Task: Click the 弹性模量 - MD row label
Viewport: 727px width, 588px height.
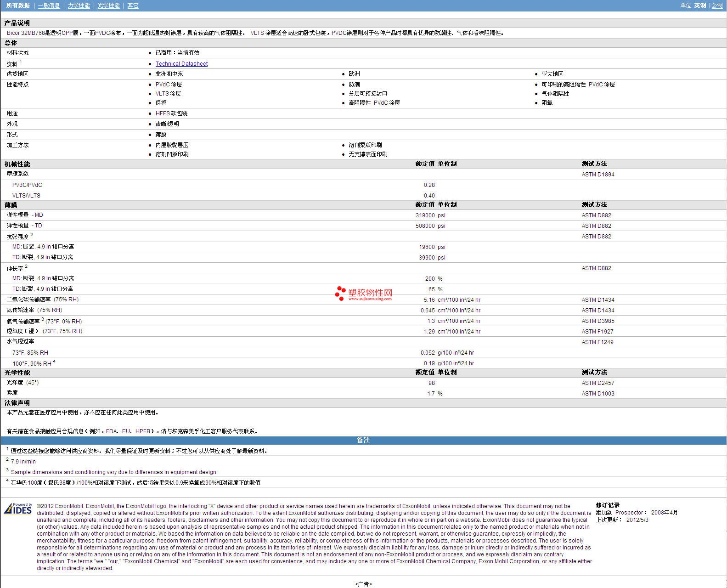Action: click(25, 215)
